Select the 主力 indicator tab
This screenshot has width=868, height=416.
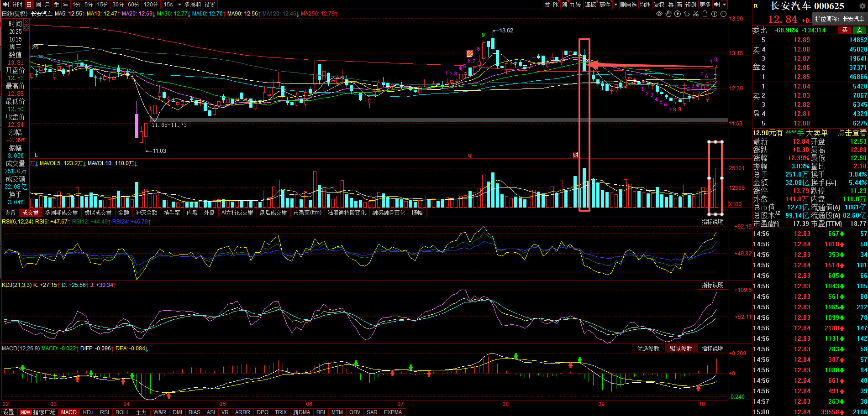142,412
